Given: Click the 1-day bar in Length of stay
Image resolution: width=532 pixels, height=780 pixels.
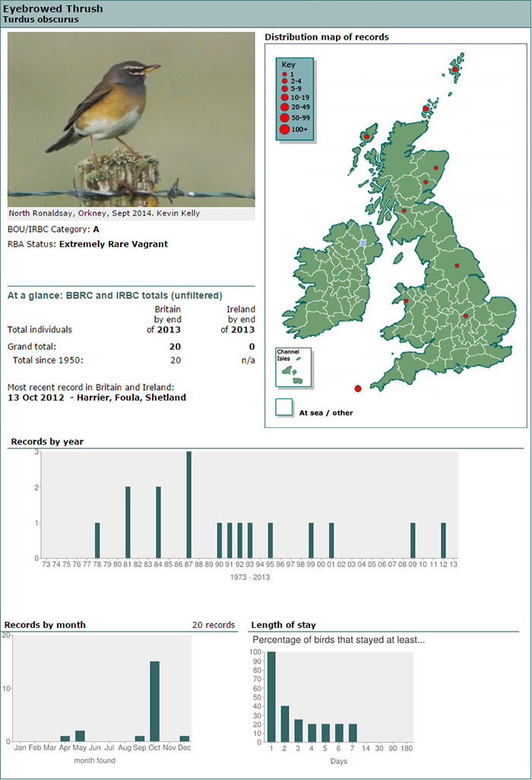Looking at the screenshot, I should tap(271, 696).
